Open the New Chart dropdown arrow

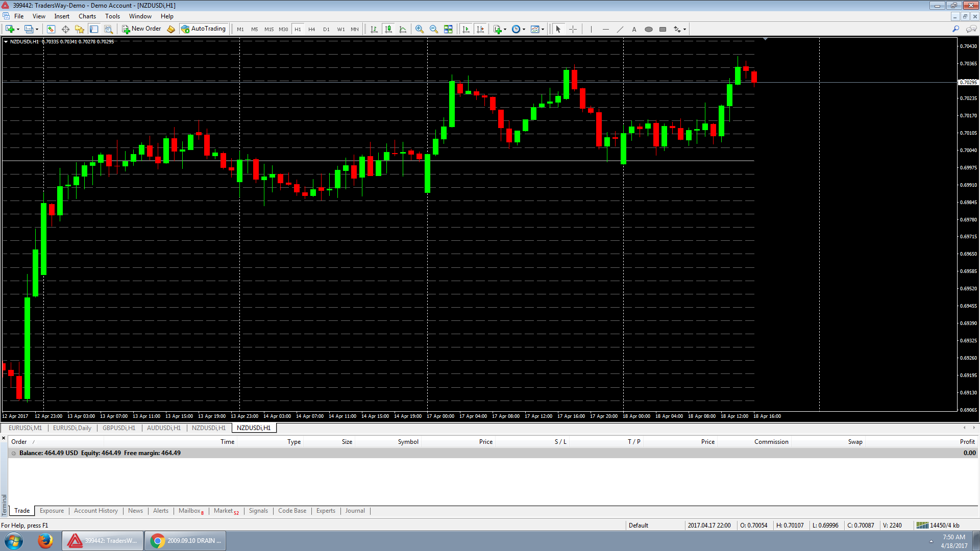coord(18,29)
